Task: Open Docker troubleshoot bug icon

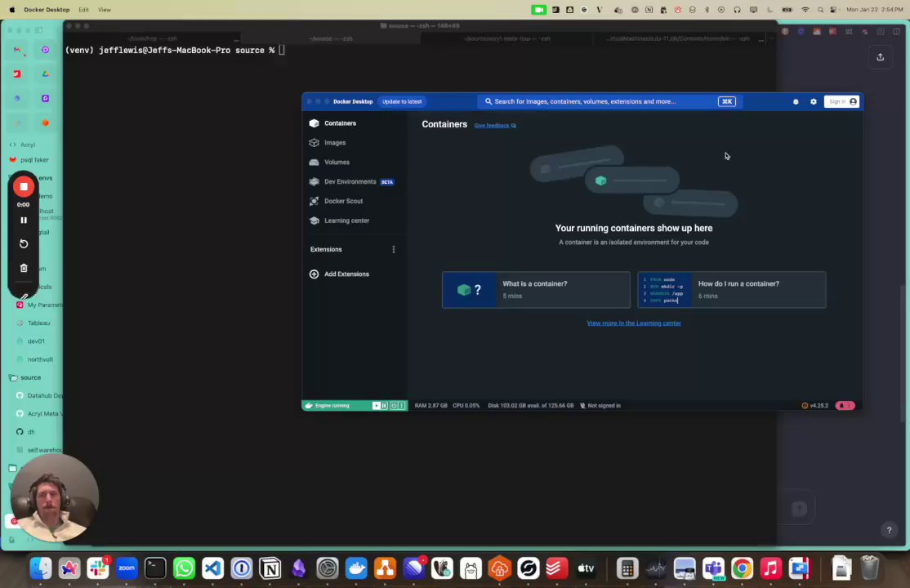Action: click(796, 101)
